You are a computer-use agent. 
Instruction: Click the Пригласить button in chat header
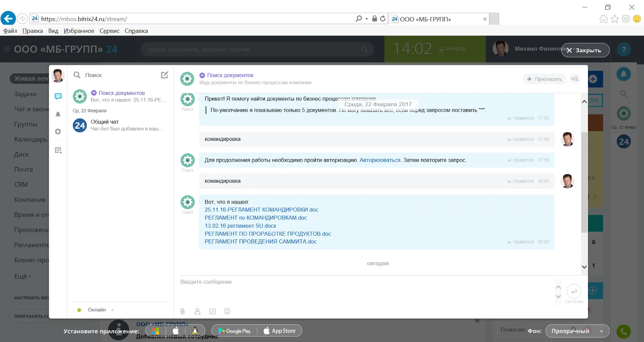click(545, 79)
